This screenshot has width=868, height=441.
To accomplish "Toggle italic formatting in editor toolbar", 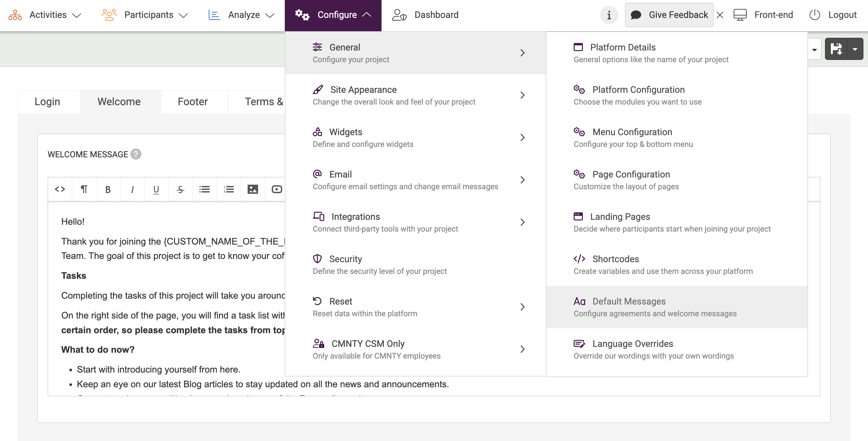I will pyautogui.click(x=132, y=189).
